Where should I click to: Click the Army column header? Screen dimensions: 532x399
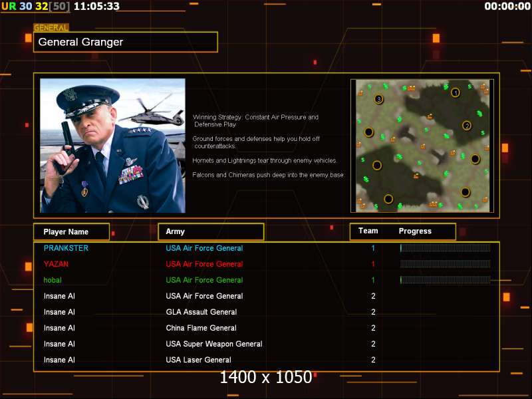(211, 231)
